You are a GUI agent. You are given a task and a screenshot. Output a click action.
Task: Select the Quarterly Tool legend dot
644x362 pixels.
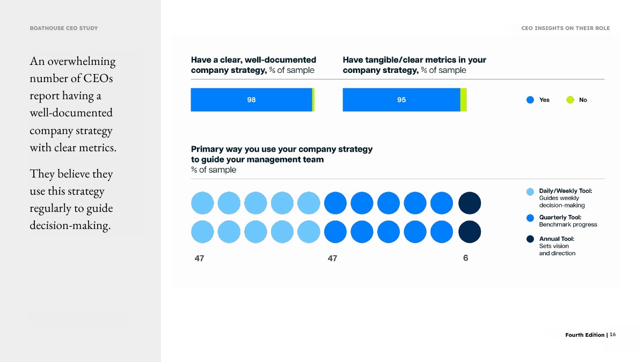pyautogui.click(x=530, y=218)
